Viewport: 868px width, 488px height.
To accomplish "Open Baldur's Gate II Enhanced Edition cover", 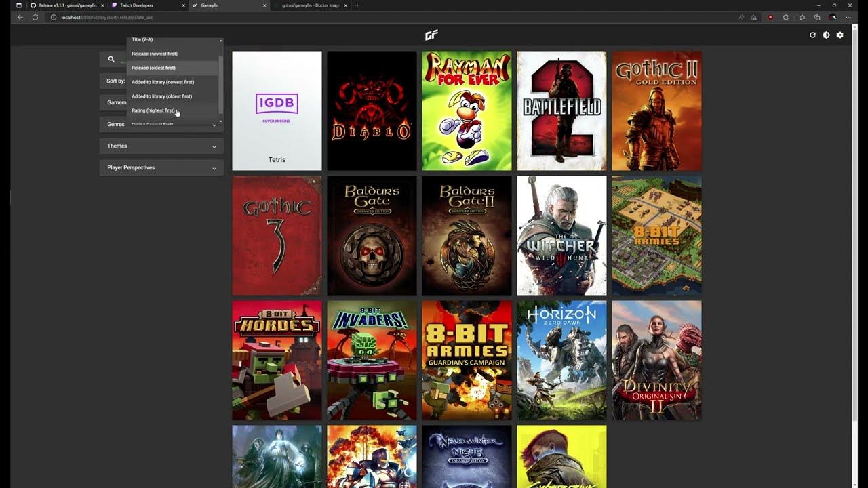I will 467,235.
